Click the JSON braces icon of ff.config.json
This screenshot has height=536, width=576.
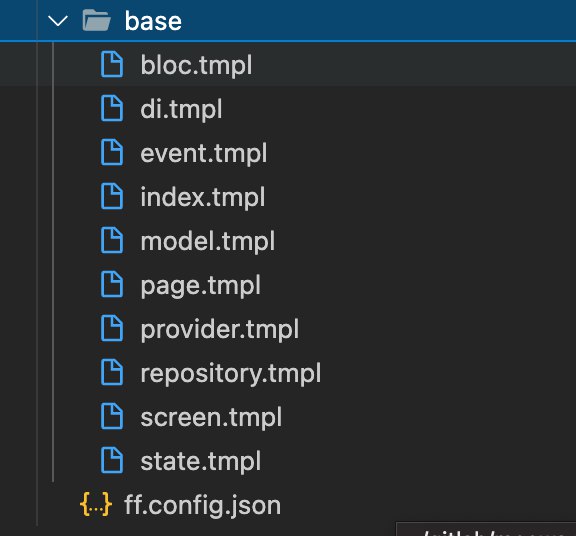pyautogui.click(x=96, y=504)
